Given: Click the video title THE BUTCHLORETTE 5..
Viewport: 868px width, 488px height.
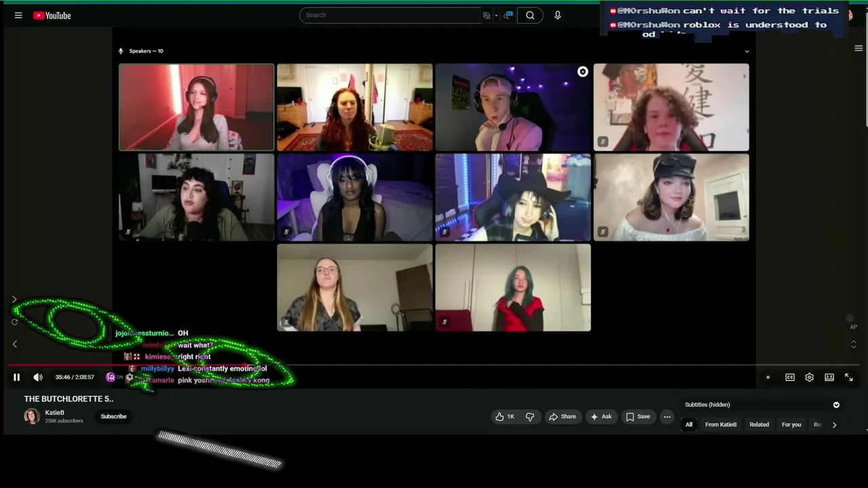Looking at the screenshot, I should click(68, 399).
